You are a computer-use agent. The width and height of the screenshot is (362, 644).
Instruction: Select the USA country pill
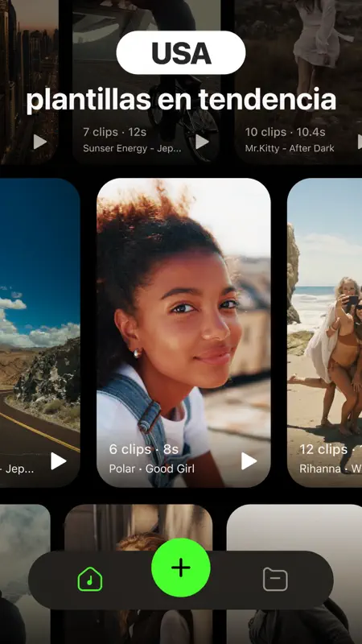(x=181, y=53)
